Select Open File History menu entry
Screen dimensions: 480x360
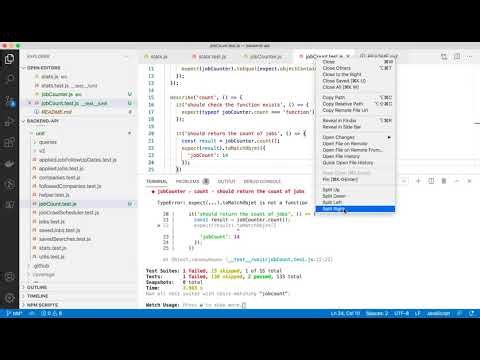[x=355, y=156]
